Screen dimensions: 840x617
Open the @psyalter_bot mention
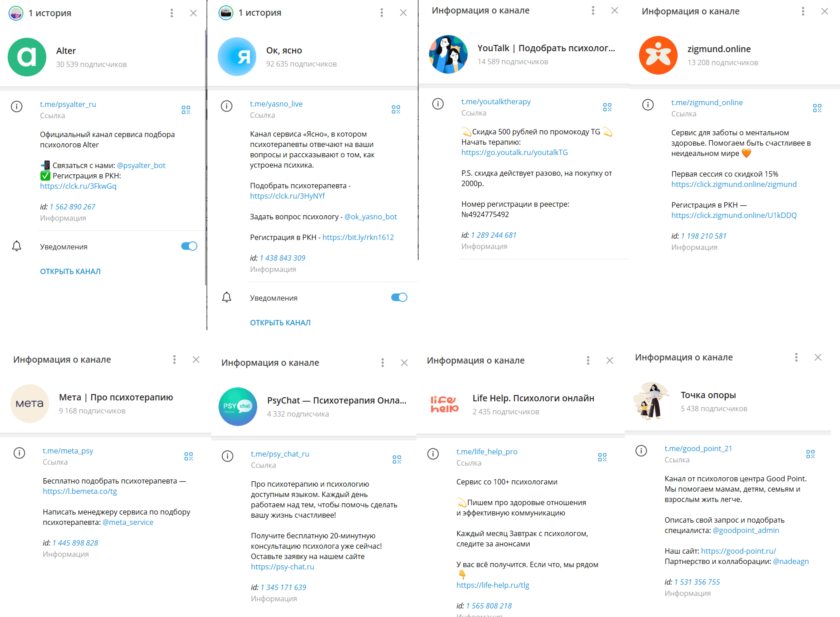141,165
